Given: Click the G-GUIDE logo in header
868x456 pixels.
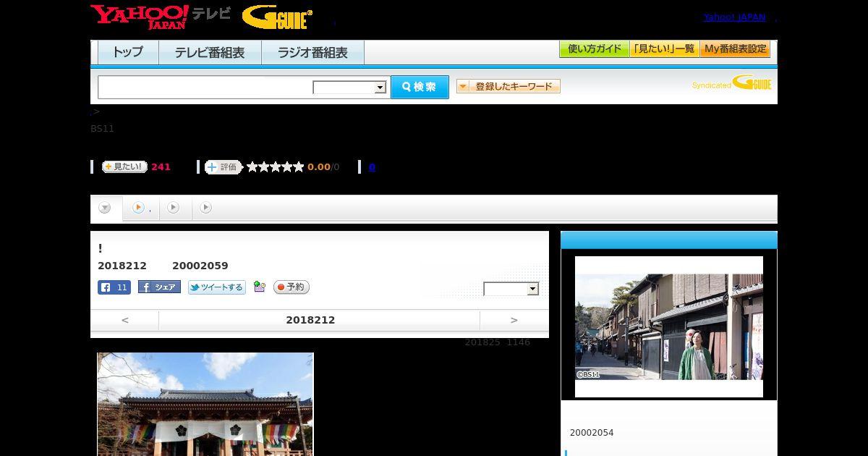Looking at the screenshot, I should (x=277, y=17).
